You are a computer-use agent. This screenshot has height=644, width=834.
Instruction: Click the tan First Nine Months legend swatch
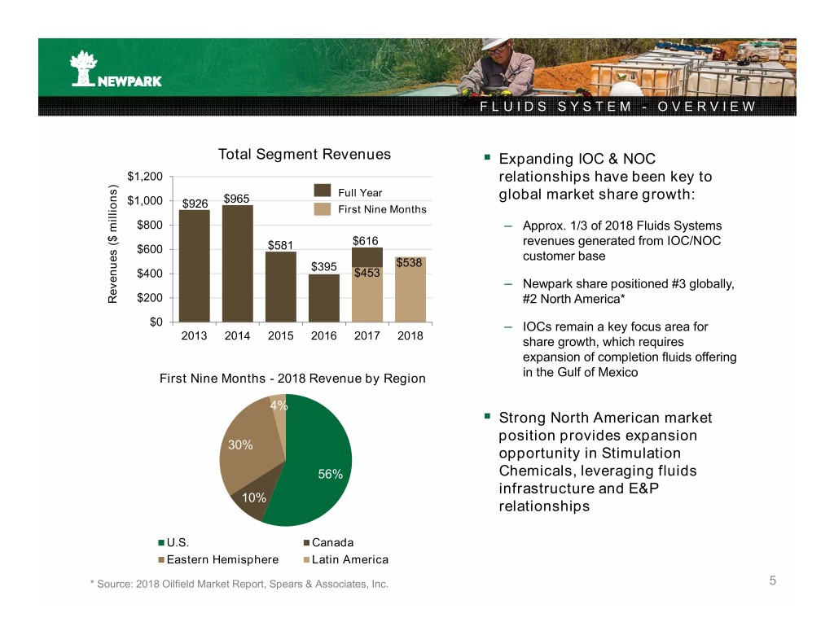322,209
